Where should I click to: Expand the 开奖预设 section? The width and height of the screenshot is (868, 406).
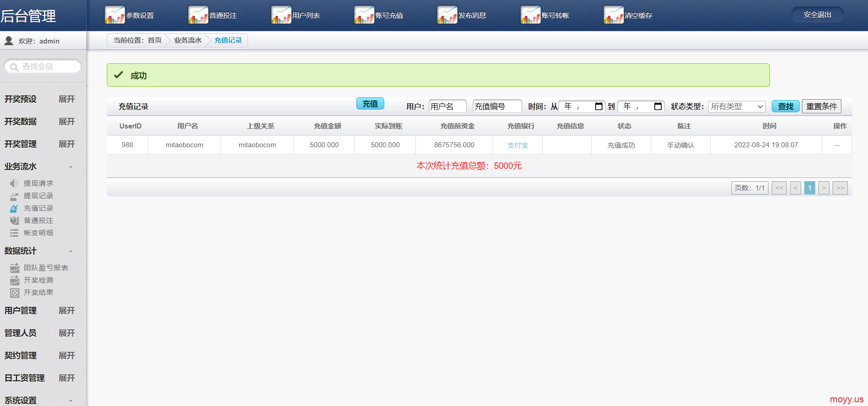coord(66,99)
